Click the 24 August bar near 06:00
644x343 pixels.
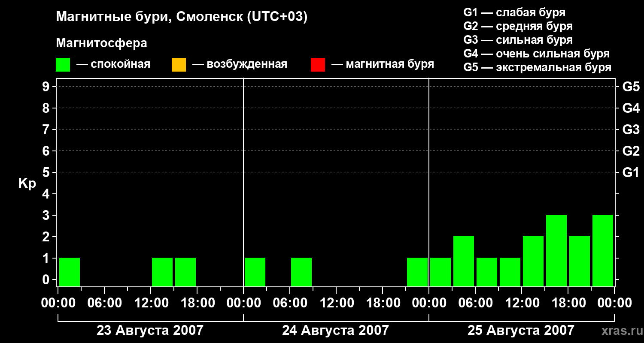pos(301,272)
